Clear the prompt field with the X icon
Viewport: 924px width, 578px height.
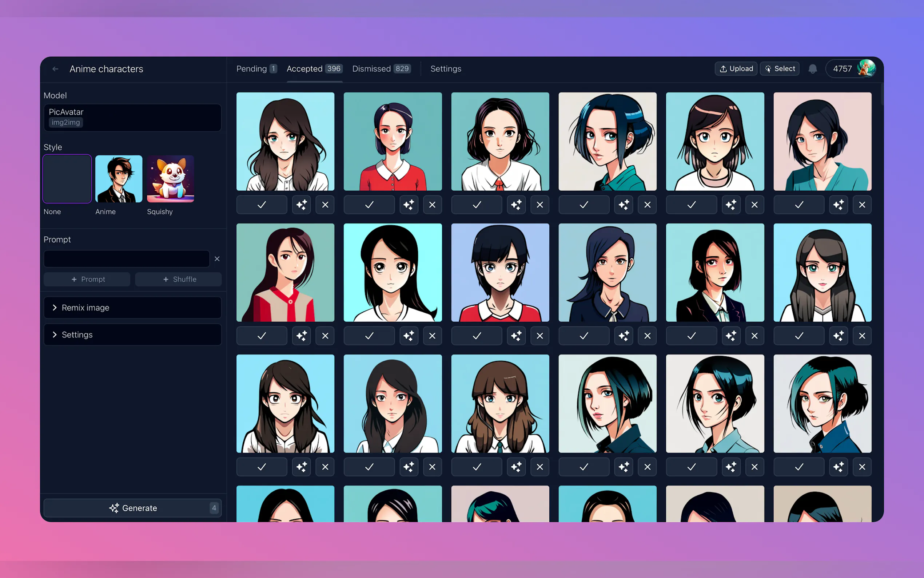[217, 259]
